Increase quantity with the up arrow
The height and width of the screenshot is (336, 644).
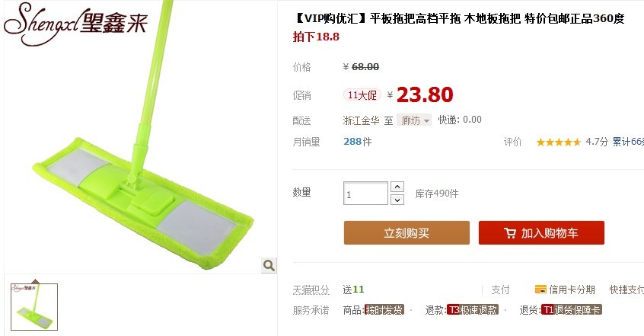click(x=397, y=187)
